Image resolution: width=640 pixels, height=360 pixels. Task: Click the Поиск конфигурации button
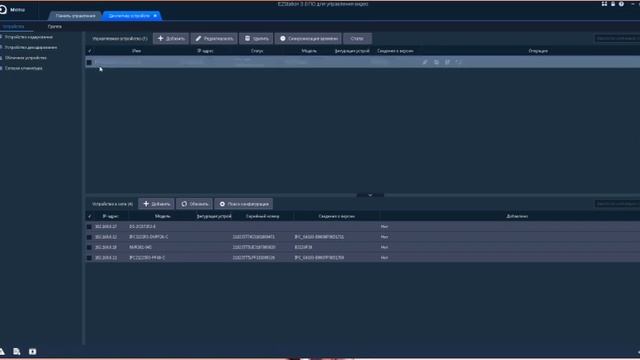pyautogui.click(x=244, y=204)
